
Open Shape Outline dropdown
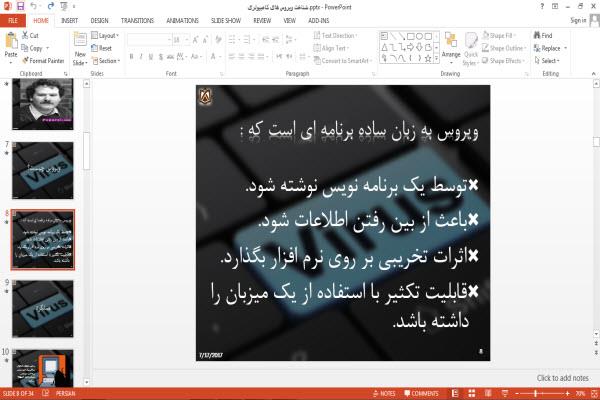(x=504, y=48)
